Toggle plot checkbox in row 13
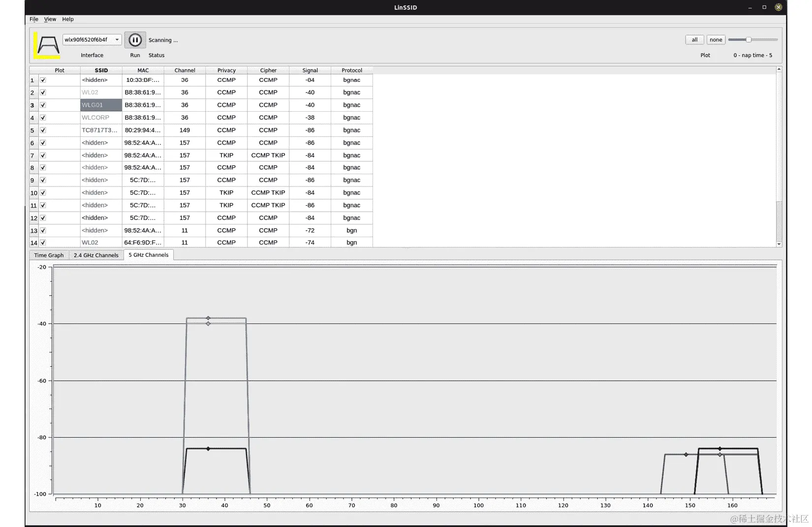 (x=43, y=230)
